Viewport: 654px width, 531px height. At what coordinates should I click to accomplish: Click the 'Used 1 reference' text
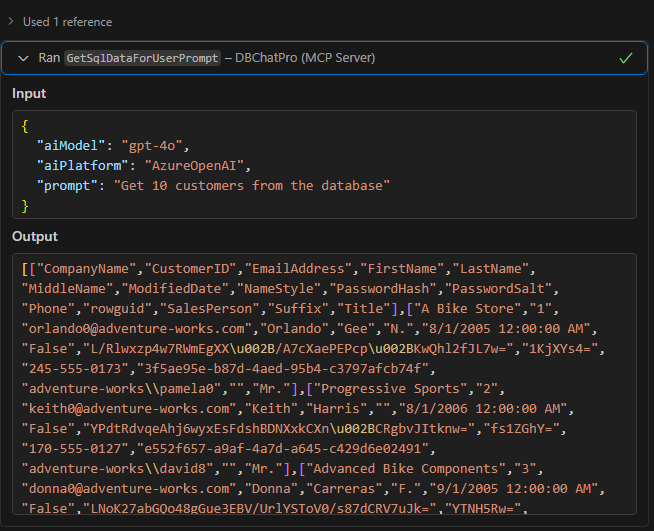pos(68,22)
